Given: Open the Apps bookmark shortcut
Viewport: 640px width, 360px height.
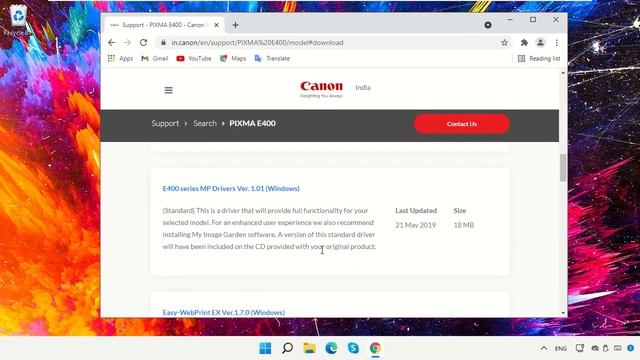Looking at the screenshot, I should (x=120, y=58).
